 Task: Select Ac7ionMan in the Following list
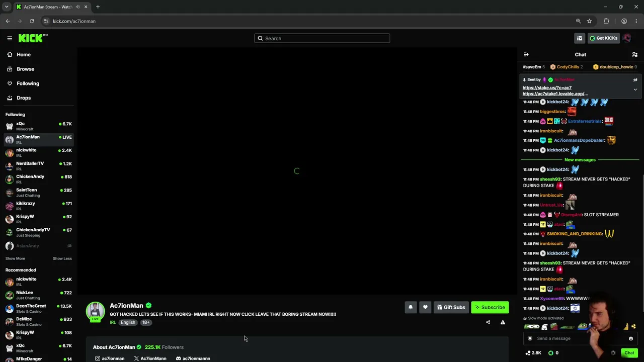point(38,139)
